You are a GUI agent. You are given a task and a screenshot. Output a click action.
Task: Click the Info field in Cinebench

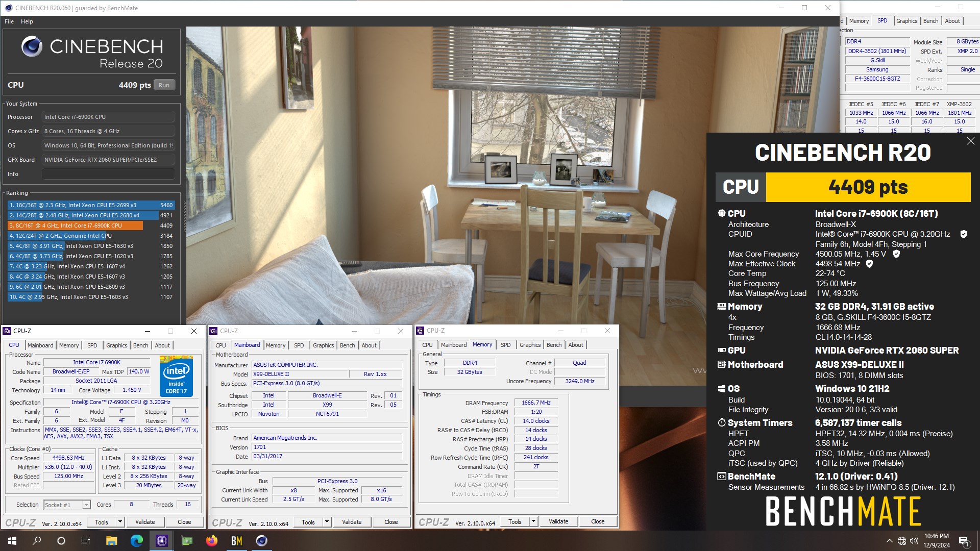pyautogui.click(x=108, y=174)
